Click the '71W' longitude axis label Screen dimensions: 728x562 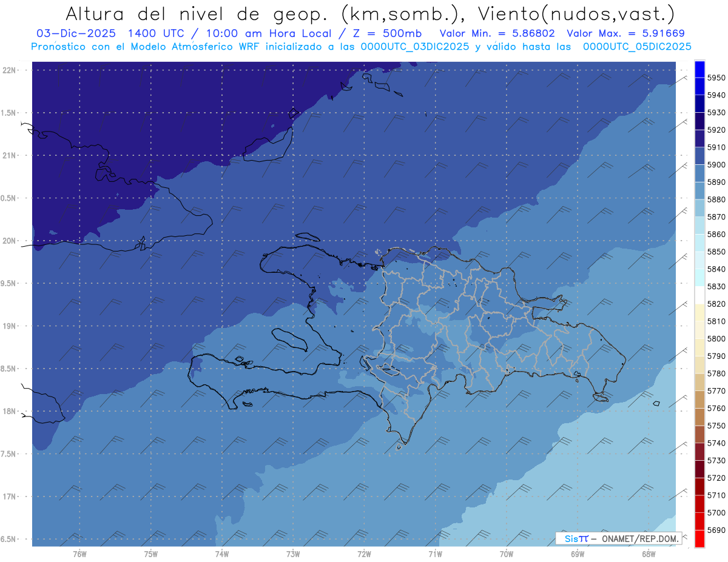435,554
